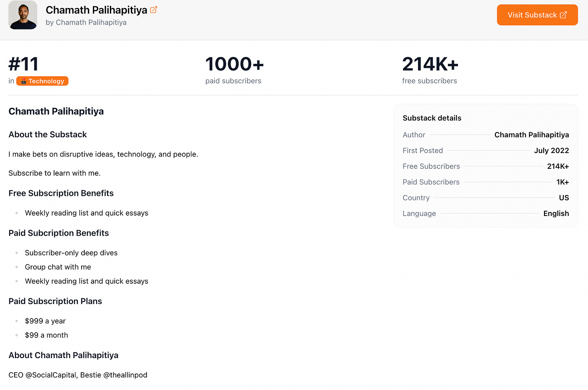Click the Visit Substack button
The image size is (588, 390).
tap(537, 15)
